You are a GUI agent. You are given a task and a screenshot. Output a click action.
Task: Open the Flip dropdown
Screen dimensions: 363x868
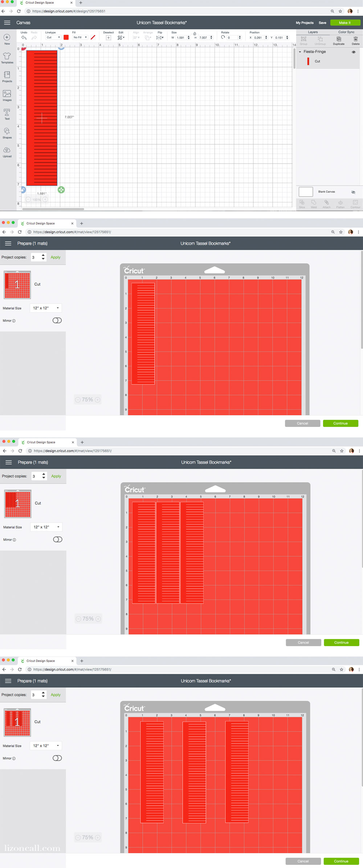tap(160, 37)
